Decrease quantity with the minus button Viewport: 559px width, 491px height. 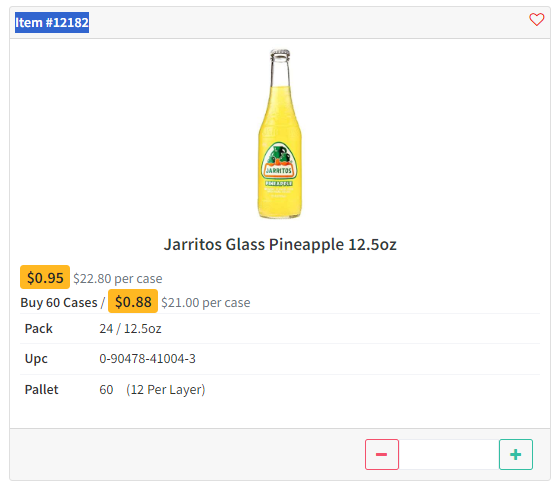381,454
